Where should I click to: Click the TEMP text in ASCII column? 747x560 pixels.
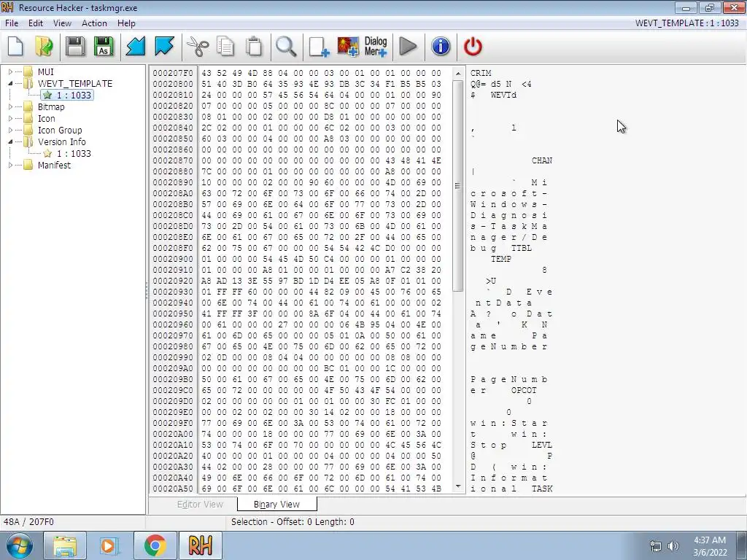point(501,259)
